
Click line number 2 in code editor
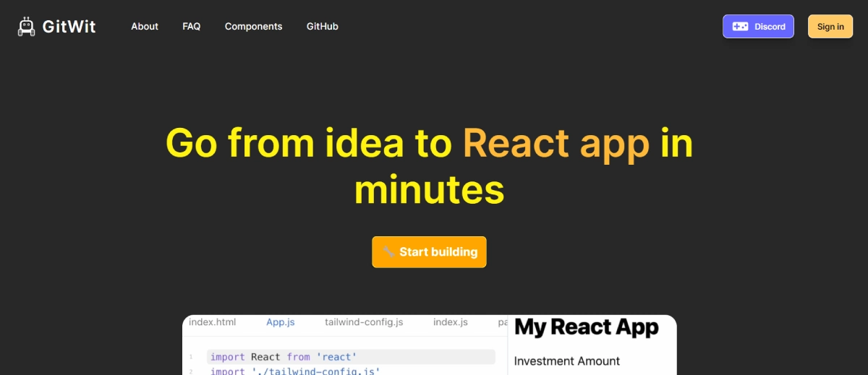(191, 371)
